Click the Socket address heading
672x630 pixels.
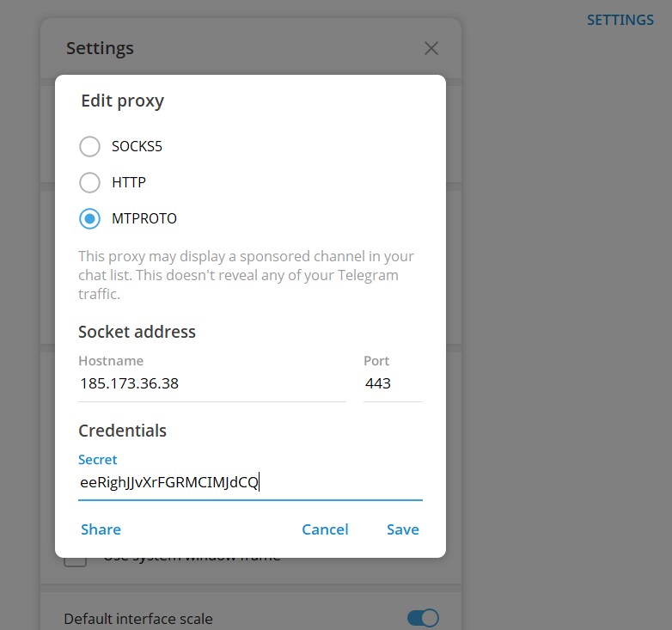137,332
